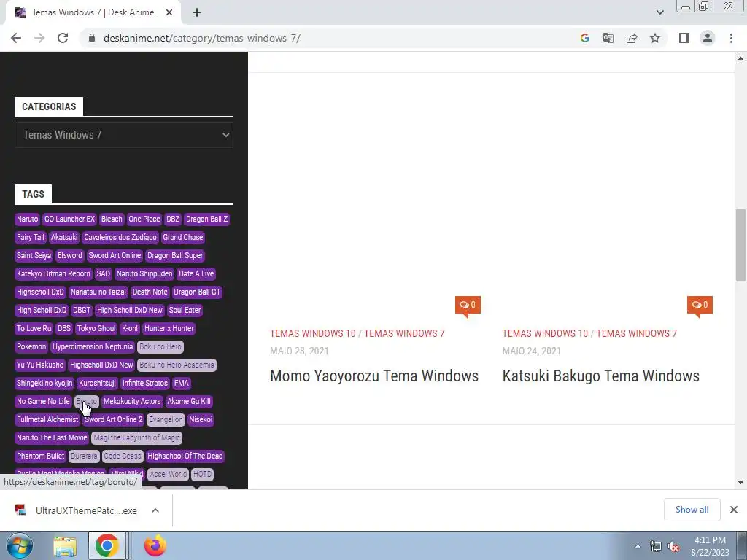The height and width of the screenshot is (560, 747).
Task: Launch Firefox from taskbar
Action: pyautogui.click(x=155, y=545)
